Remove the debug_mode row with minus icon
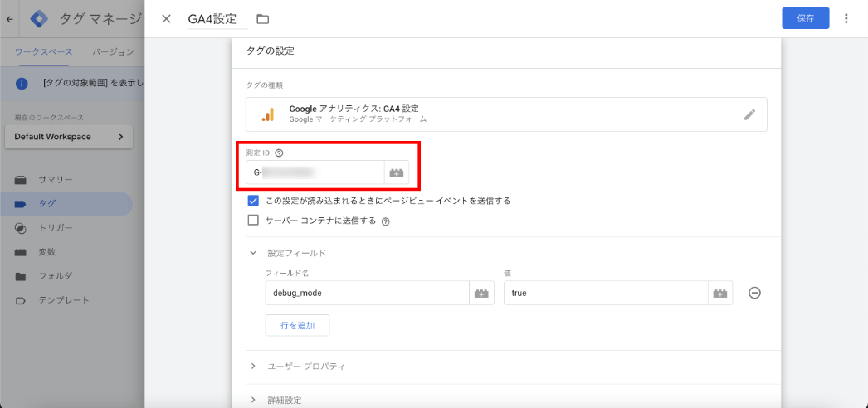 click(754, 293)
